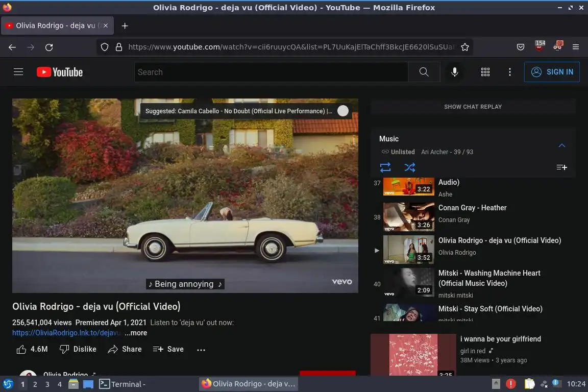This screenshot has width=588, height=392.
Task: Open more actions ellipsis below video
Action: (x=201, y=350)
